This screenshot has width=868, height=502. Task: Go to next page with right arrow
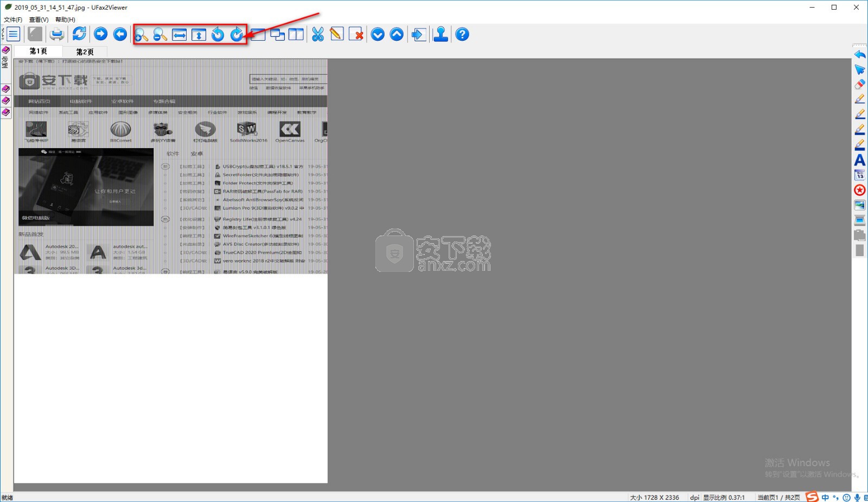(x=100, y=34)
